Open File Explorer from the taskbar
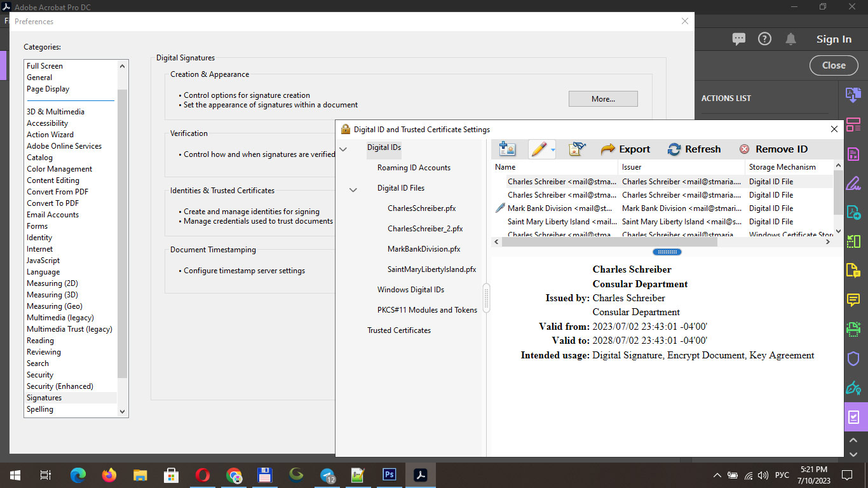 pos(140,475)
